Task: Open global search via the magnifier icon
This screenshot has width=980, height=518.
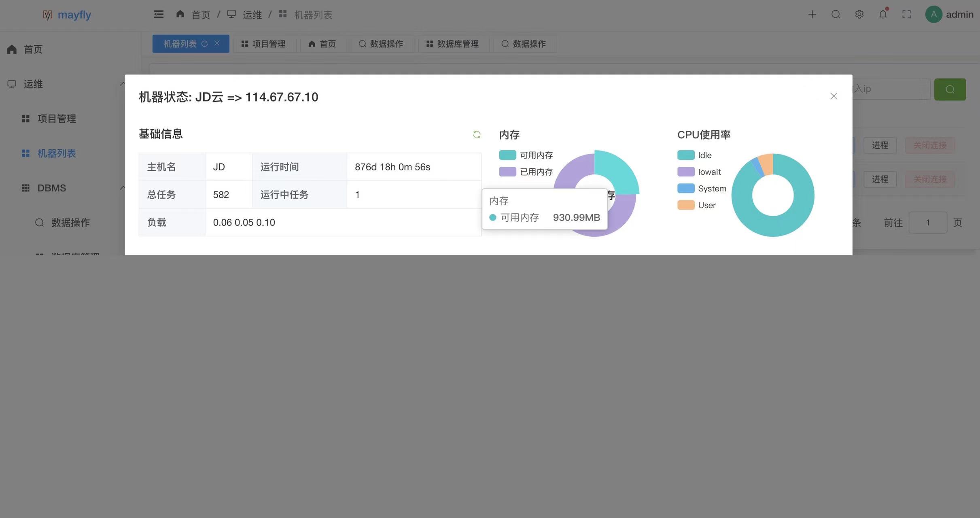Action: 835,14
